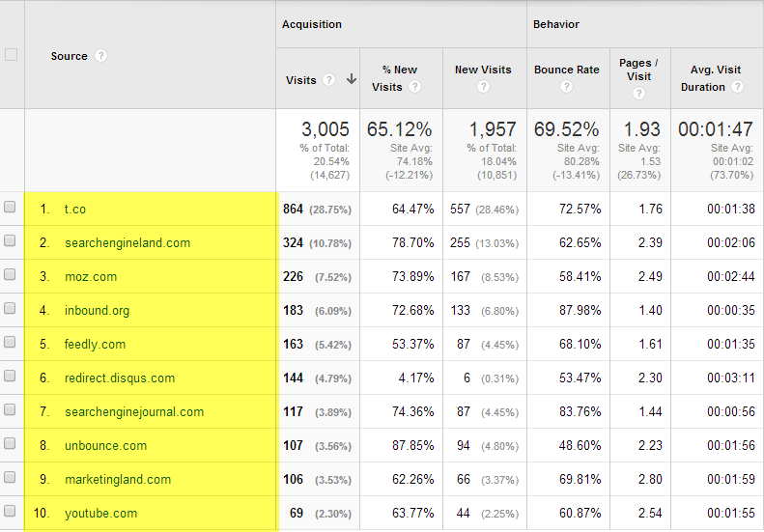Click the Behavior group header
764x532 pixels.
tap(556, 24)
